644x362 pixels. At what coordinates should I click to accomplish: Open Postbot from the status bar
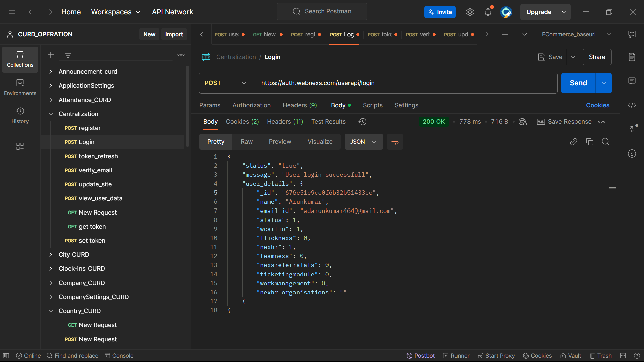tap(420, 356)
